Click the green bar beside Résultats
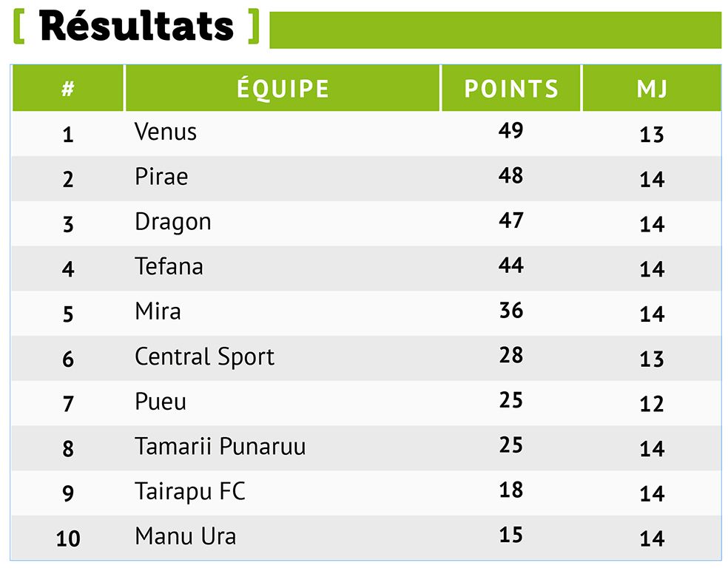 (x=495, y=30)
